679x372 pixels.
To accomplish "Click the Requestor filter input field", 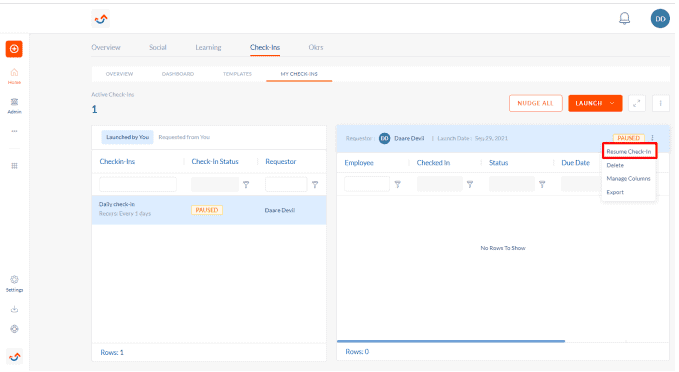I will [286, 184].
